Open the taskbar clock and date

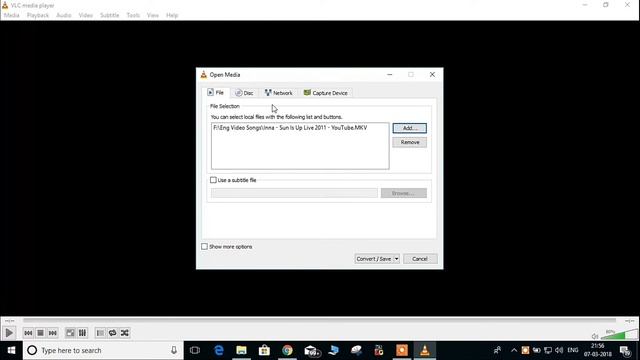598,350
